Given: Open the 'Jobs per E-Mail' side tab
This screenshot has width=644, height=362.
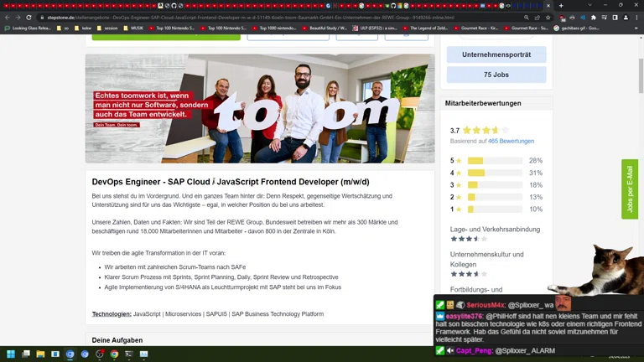Looking at the screenshot, I should tap(629, 189).
